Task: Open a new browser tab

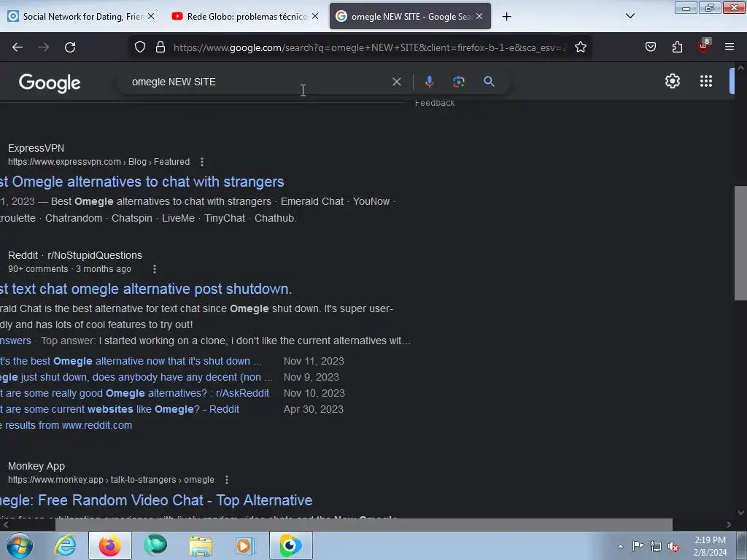Action: click(506, 17)
